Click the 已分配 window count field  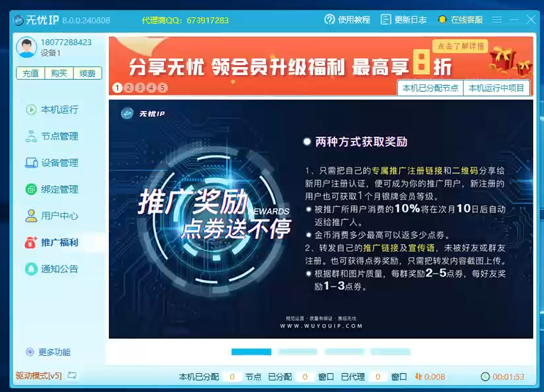click(305, 377)
